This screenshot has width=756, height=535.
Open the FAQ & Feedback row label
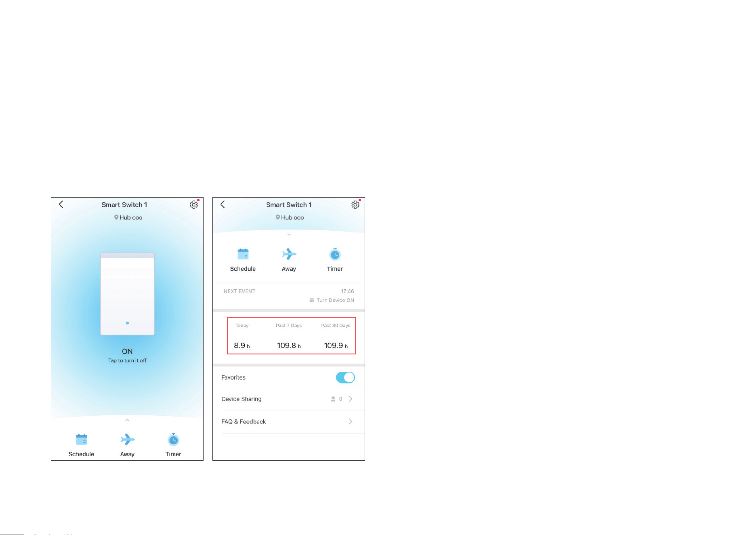[244, 421]
